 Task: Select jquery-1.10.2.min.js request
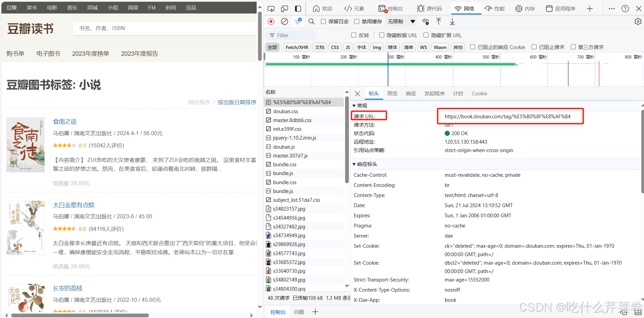click(x=304, y=138)
